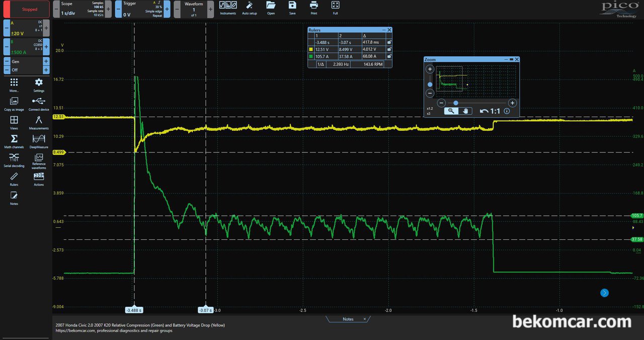The image size is (644, 340).
Task: Increase Trigger level with plus
Action: click(167, 9)
